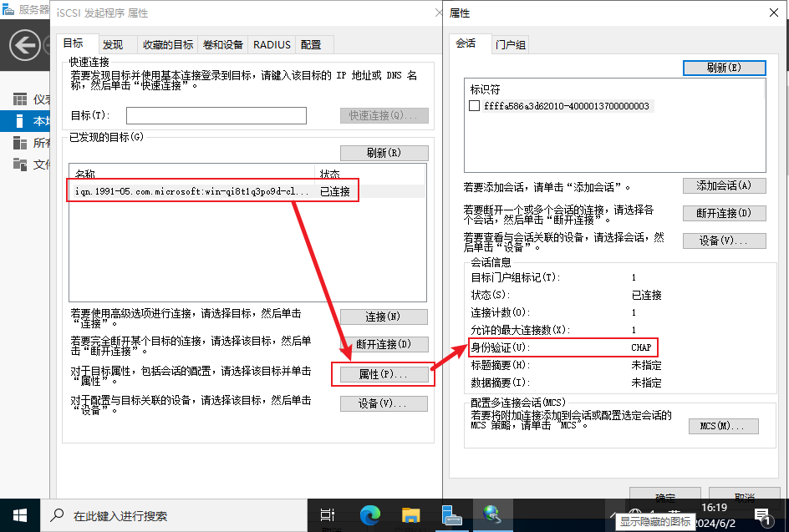Screen dimensions: 789x532
Task: Open the Dashboard icon in Server Manager sidebar
Action: (20, 99)
